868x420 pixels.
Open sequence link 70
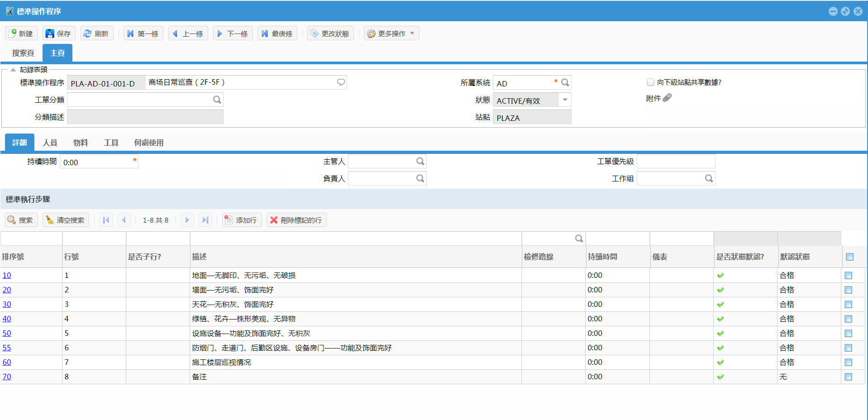(x=7, y=377)
